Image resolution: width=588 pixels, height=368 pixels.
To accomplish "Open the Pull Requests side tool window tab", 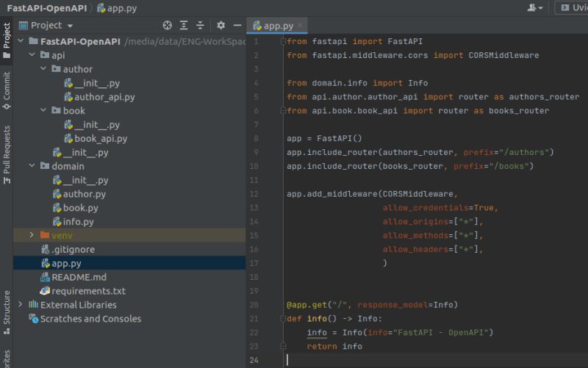I will (7, 154).
